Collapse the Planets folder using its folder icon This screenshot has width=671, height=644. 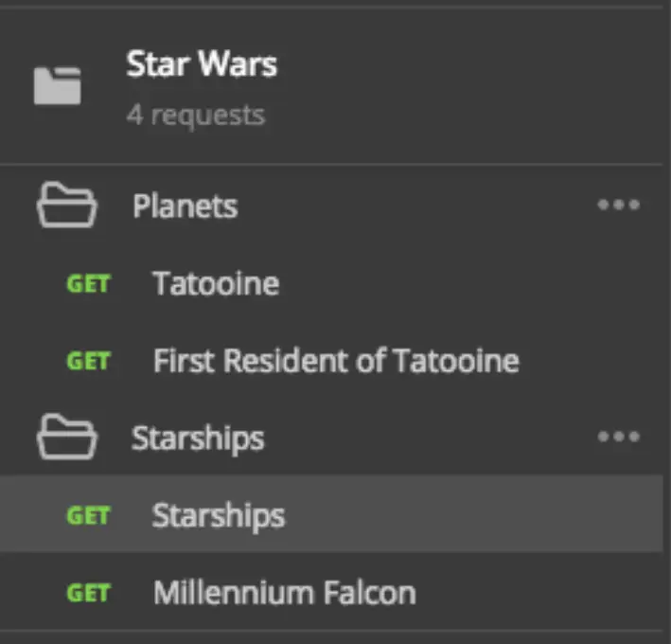click(66, 206)
